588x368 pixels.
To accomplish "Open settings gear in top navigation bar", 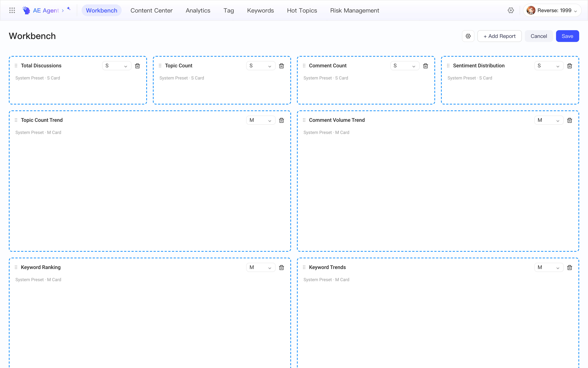I will (511, 10).
